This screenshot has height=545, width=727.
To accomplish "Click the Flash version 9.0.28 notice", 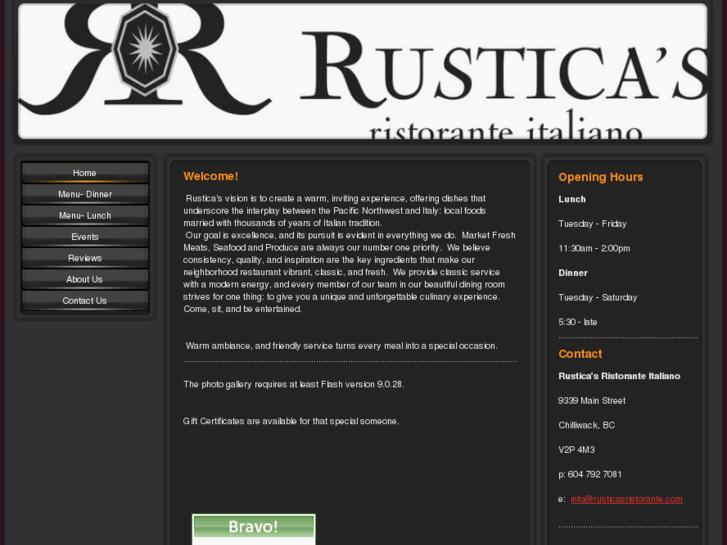I will [x=293, y=384].
